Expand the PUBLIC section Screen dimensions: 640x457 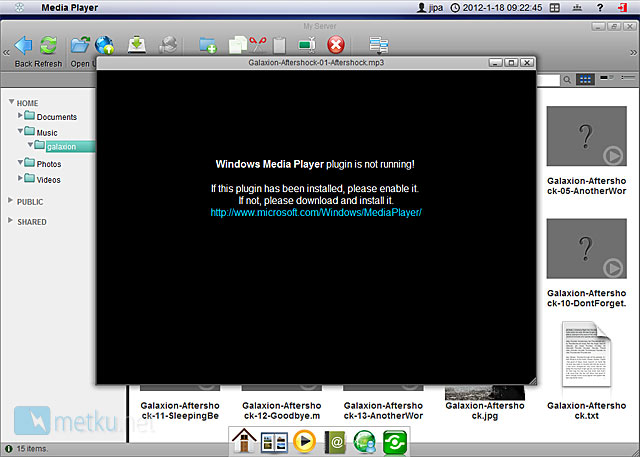11,200
